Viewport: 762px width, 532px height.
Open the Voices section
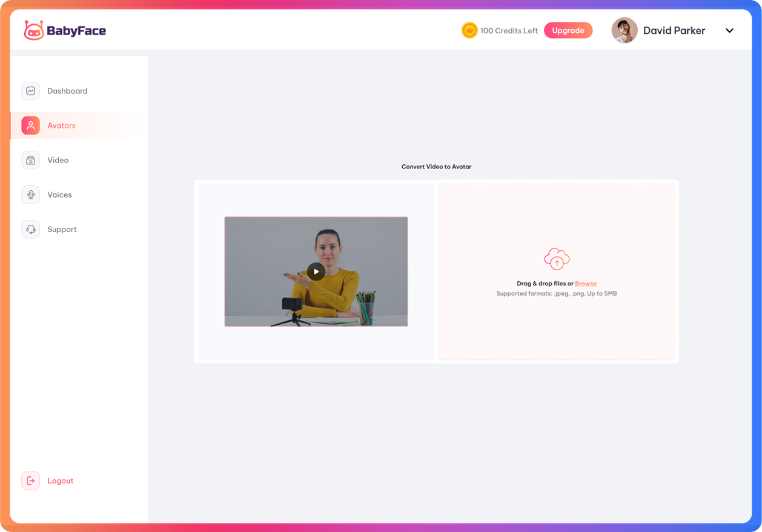pyautogui.click(x=59, y=195)
